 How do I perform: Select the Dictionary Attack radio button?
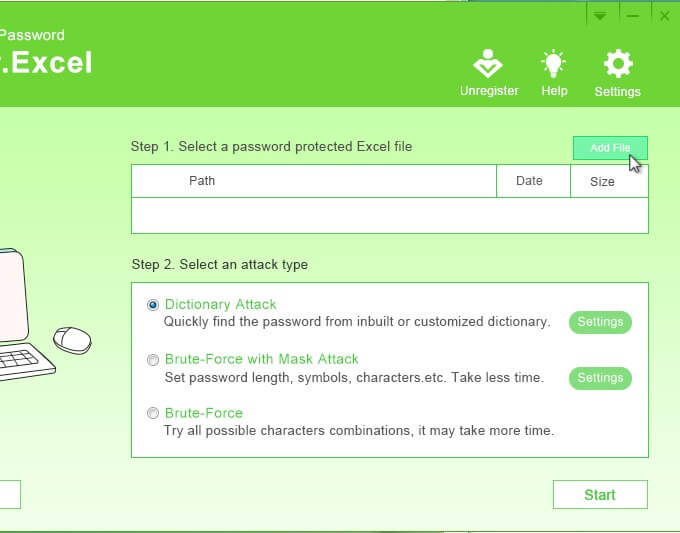pos(153,305)
